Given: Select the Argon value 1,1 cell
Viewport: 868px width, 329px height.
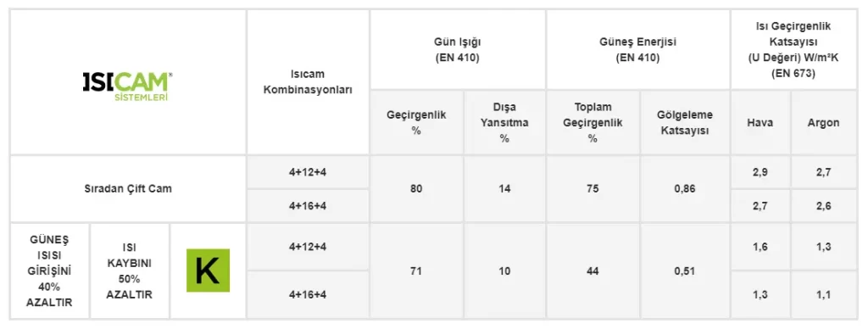Looking at the screenshot, I should point(824,295).
